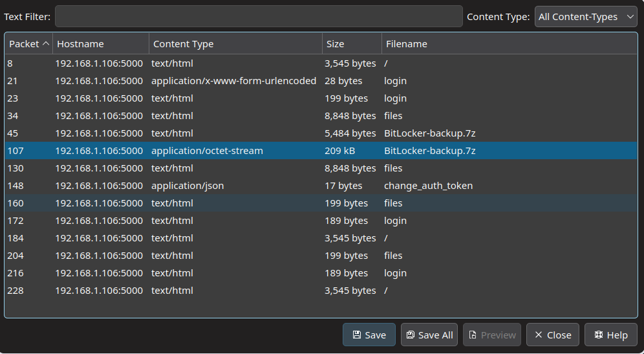Focus the Text Filter input field
Screen dimensions: 644x354
259,17
